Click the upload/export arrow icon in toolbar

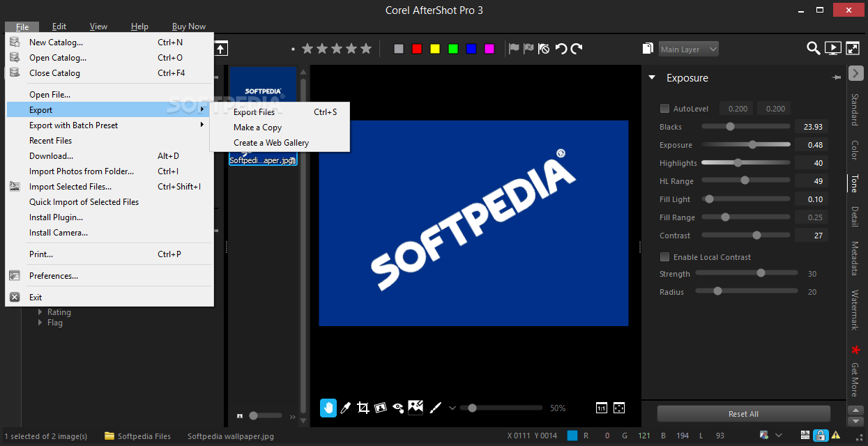click(221, 49)
